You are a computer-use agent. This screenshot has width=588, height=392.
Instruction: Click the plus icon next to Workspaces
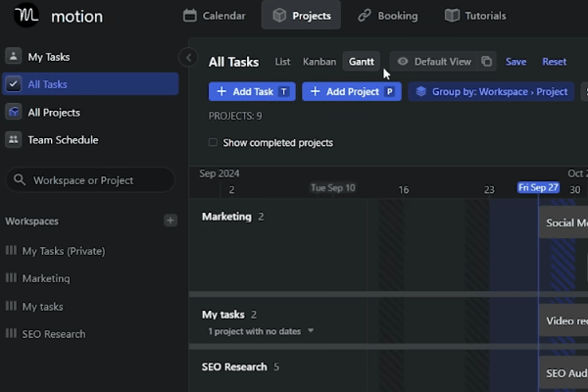pyautogui.click(x=171, y=221)
